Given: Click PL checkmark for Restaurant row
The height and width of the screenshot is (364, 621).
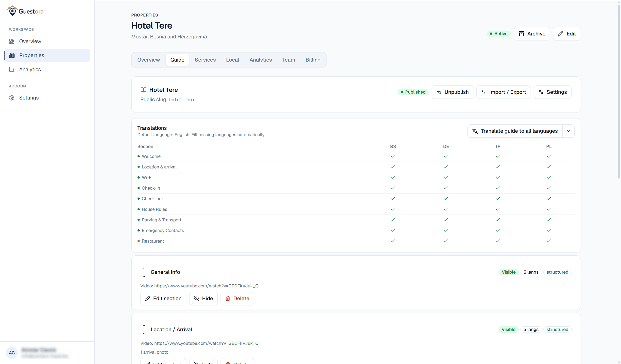Looking at the screenshot, I should click(549, 241).
